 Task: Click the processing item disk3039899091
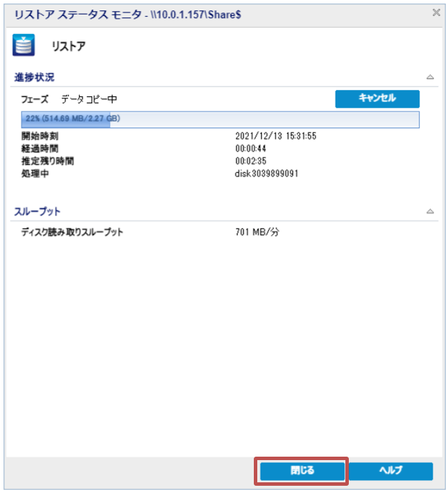coord(266,173)
